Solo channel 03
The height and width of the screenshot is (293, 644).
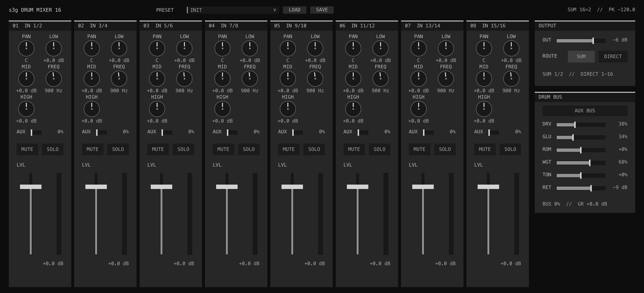click(183, 149)
